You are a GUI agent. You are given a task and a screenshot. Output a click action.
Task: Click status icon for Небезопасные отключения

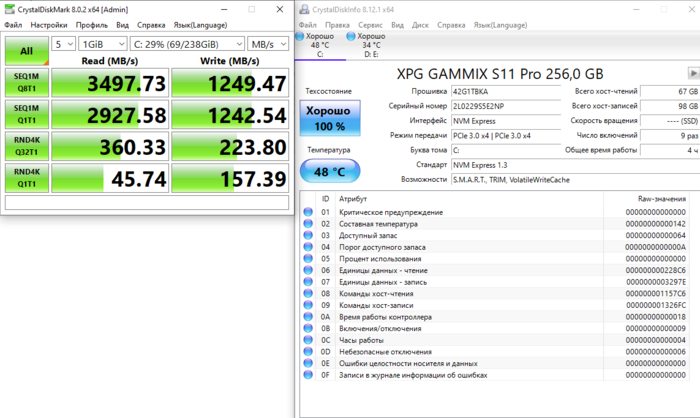click(308, 351)
